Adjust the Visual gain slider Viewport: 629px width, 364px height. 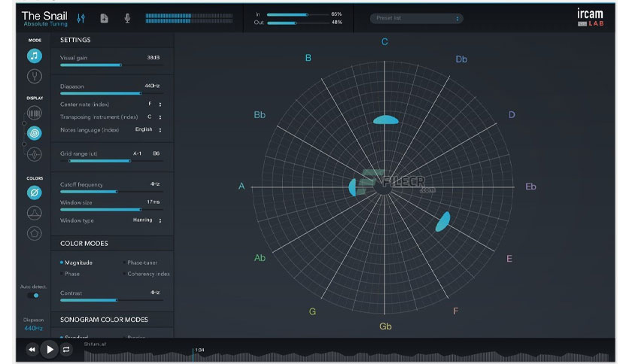pos(111,65)
